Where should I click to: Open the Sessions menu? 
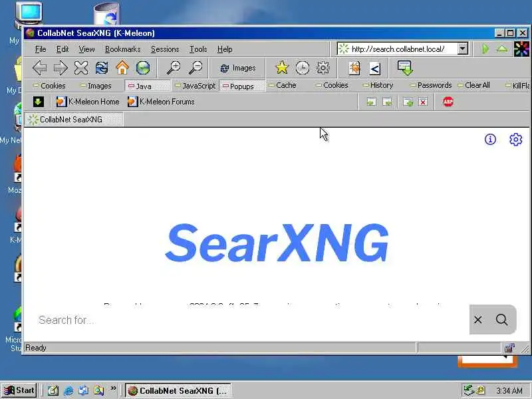(165, 49)
